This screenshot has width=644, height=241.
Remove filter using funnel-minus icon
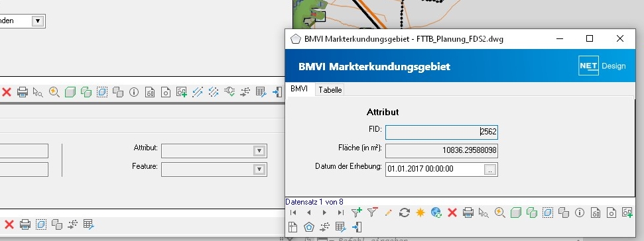pos(372,213)
